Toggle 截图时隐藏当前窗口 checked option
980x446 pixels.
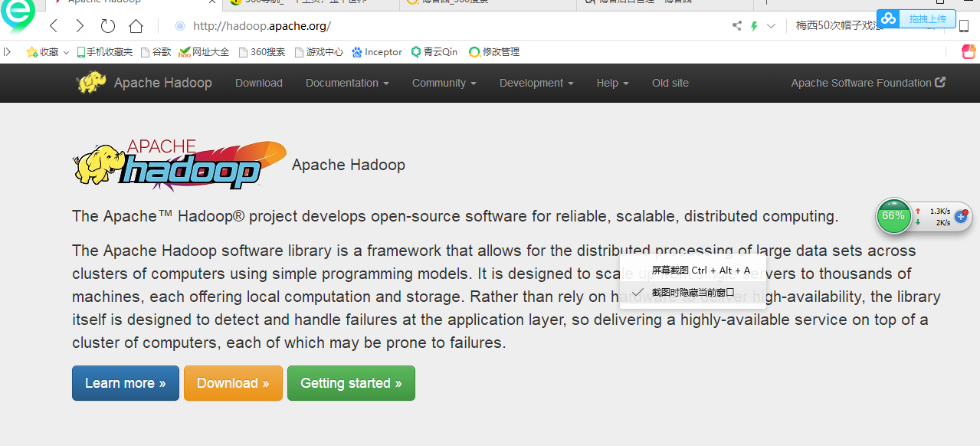693,292
